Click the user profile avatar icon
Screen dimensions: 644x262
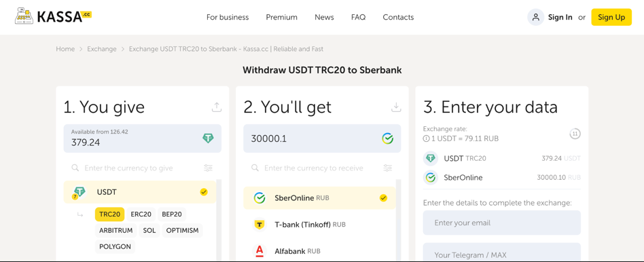(x=535, y=17)
